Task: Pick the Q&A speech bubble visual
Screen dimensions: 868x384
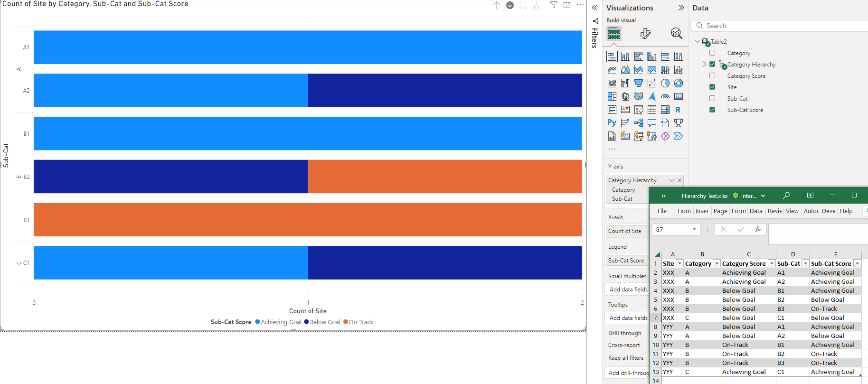Action: tap(652, 123)
